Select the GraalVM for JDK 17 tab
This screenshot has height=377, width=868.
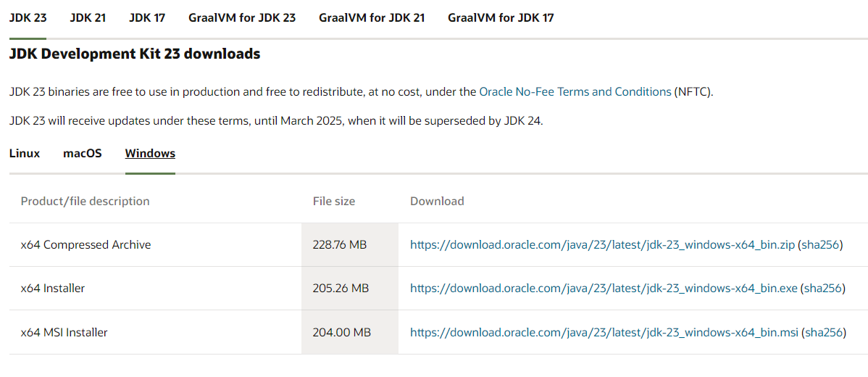[501, 17]
